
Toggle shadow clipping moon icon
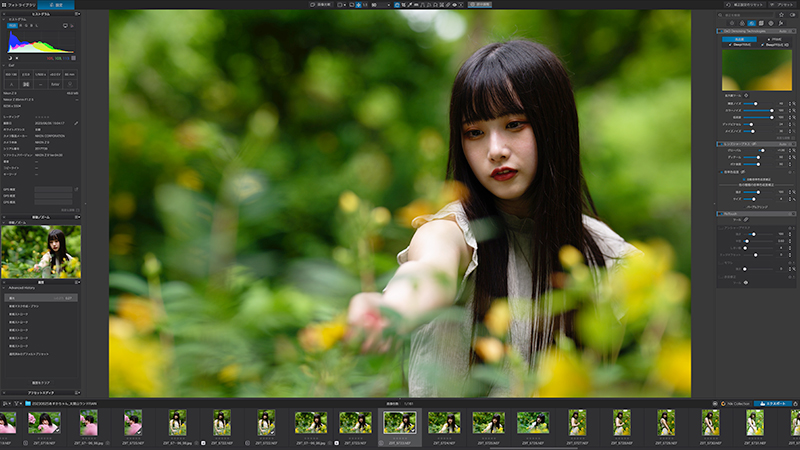[10, 58]
